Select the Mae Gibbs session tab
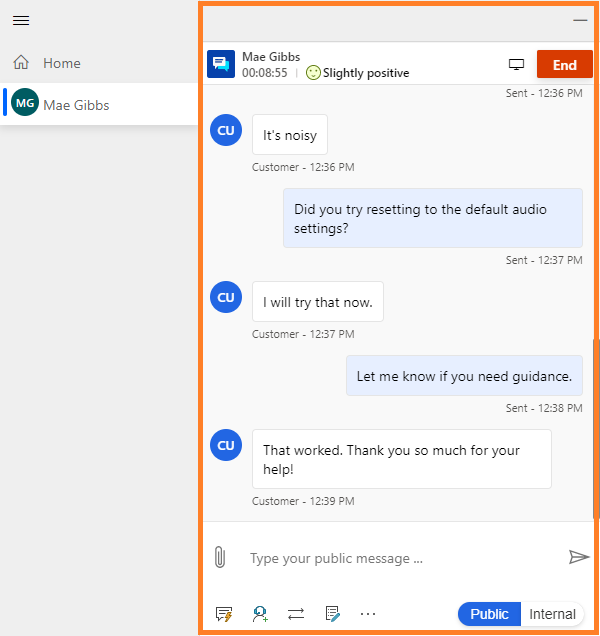 tap(99, 104)
